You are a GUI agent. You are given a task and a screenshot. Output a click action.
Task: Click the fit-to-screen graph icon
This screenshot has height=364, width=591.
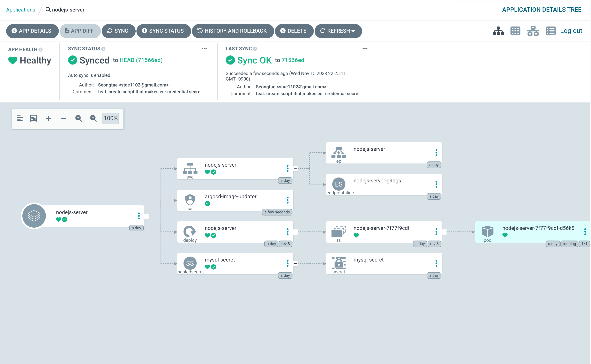[x=33, y=118]
